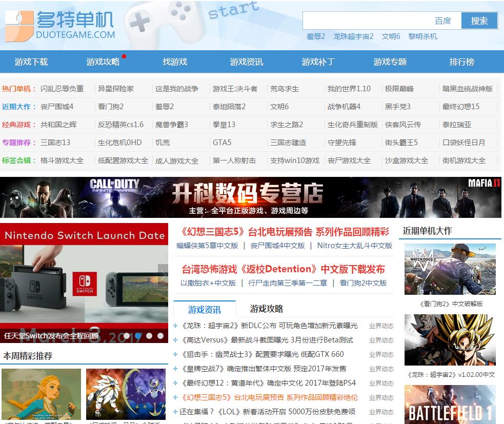This screenshot has width=504, height=424.
Task: Switch to the 游戏攻略 tab
Action: tap(267, 309)
